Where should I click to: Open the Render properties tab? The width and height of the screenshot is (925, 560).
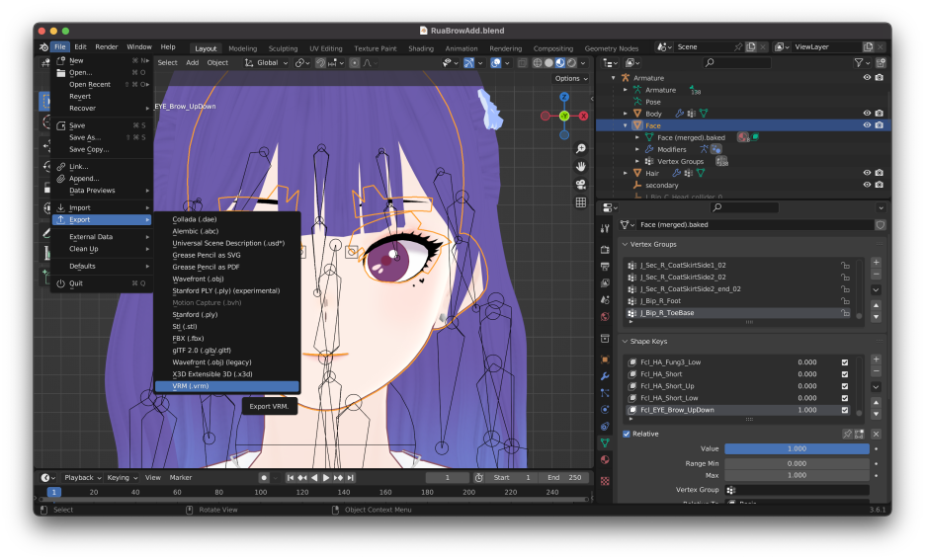click(x=605, y=249)
